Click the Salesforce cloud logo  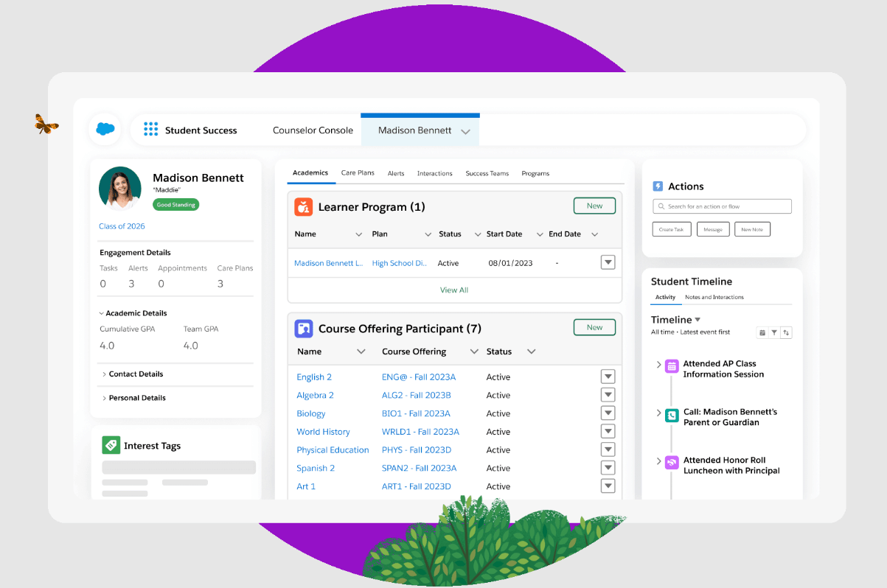105,129
